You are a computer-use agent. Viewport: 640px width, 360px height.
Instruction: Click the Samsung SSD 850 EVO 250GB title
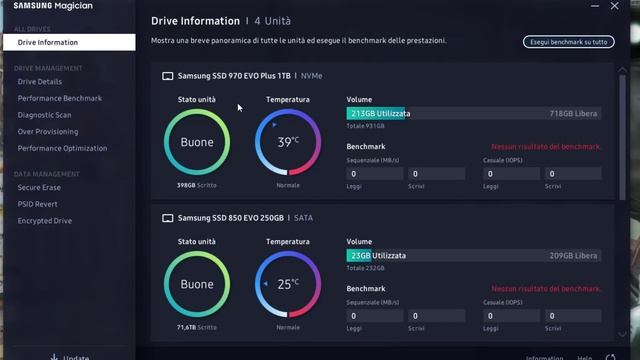(x=231, y=218)
